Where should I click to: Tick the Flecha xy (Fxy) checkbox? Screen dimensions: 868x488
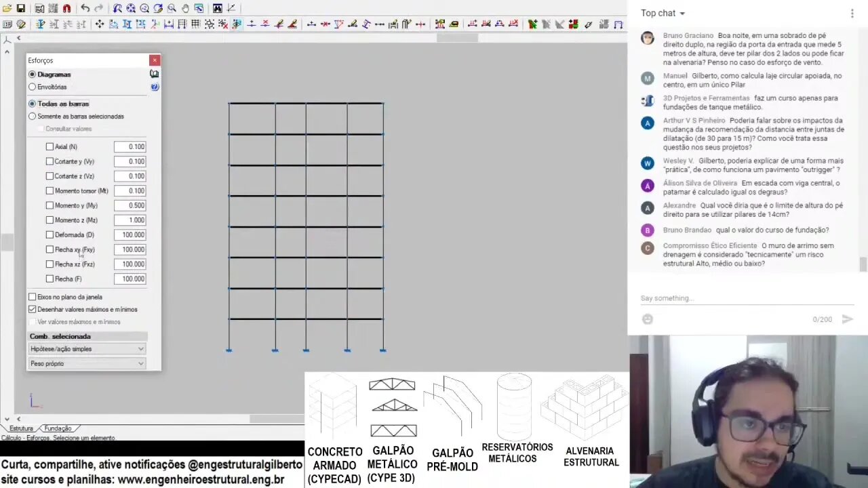click(50, 249)
